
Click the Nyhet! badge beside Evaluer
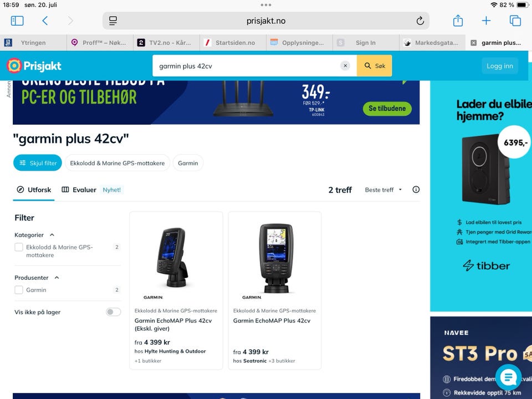pos(111,190)
